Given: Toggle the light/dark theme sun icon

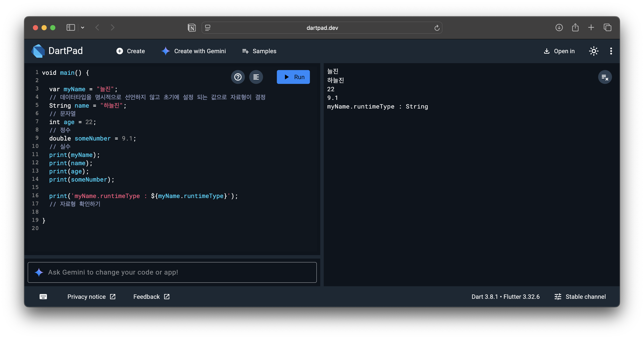Looking at the screenshot, I should point(593,51).
